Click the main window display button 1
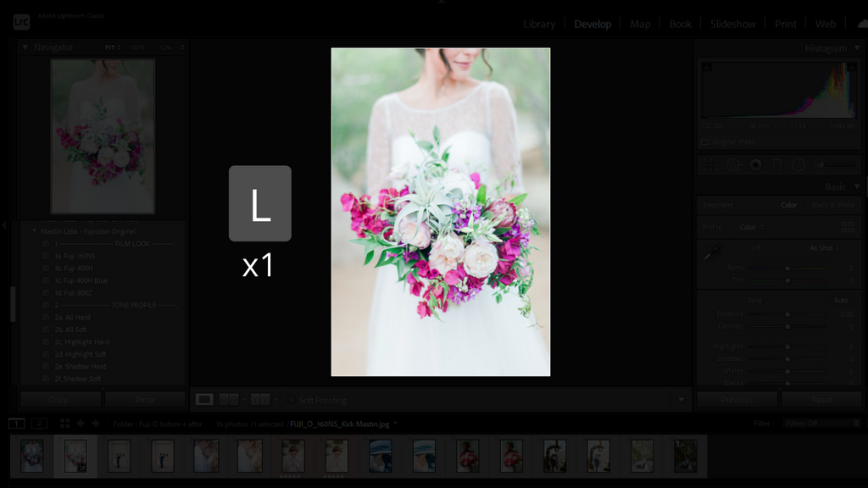The width and height of the screenshot is (868, 488). pyautogui.click(x=17, y=424)
